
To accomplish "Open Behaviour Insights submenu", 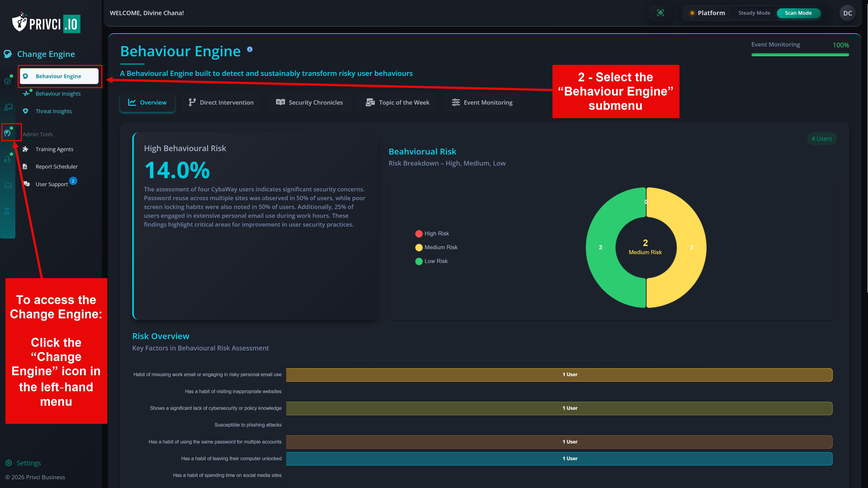I will pyautogui.click(x=58, y=93).
